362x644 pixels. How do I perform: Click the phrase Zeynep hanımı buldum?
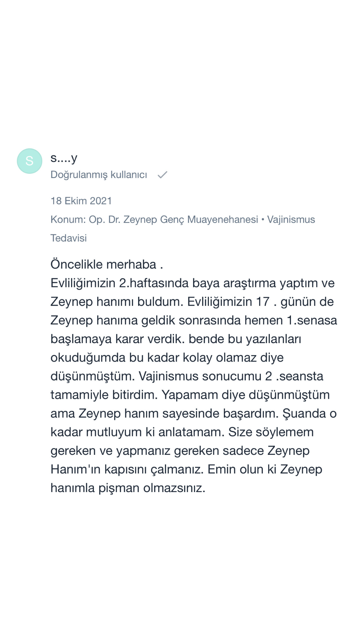tap(117, 302)
